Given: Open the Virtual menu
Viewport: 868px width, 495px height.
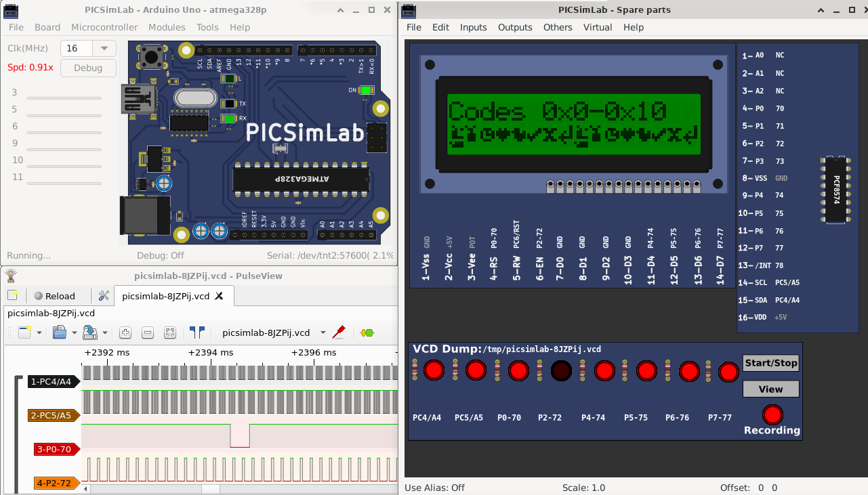Looking at the screenshot, I should [598, 27].
